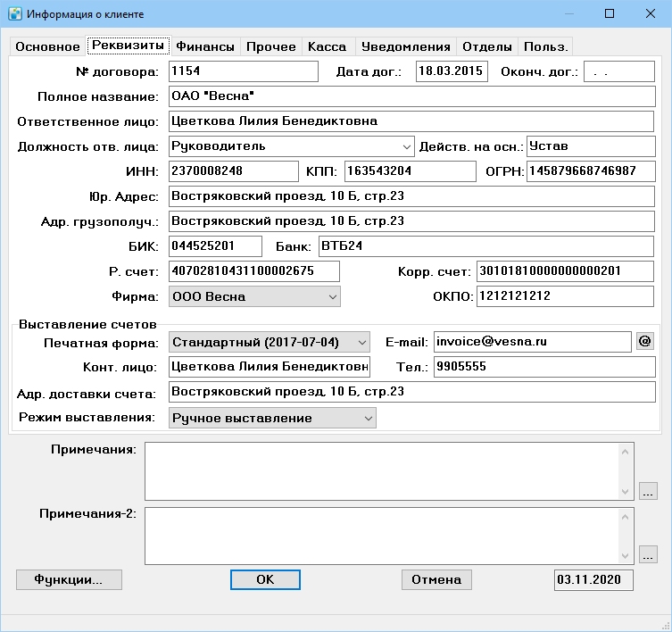This screenshot has width=672, height=632.
Task: Click the Адр. грузополуч. field
Action: (x=411, y=221)
